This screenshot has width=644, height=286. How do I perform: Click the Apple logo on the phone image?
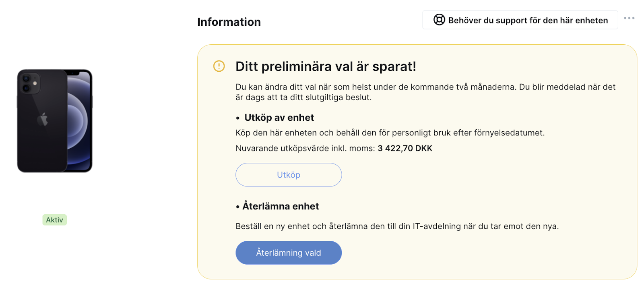43,119
